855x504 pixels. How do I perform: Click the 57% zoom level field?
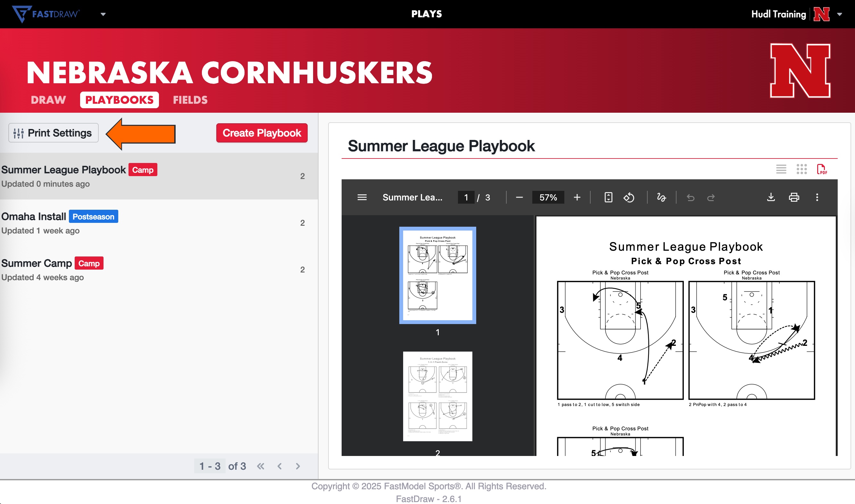[x=548, y=197]
